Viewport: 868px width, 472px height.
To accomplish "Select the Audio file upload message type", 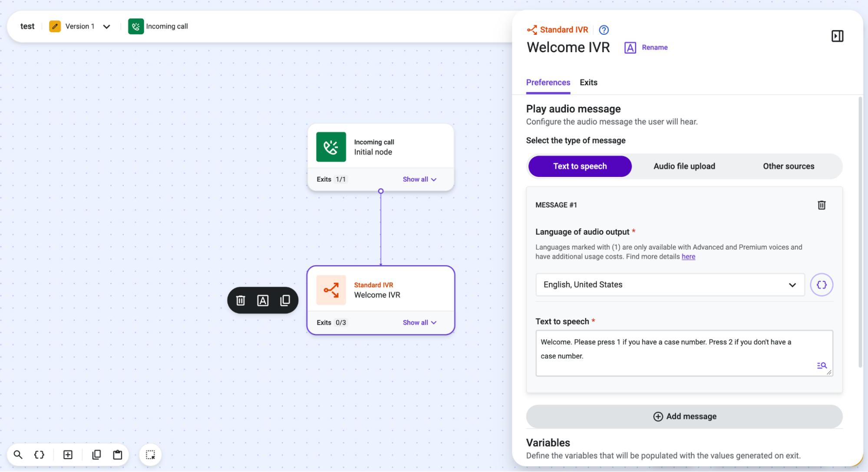I will (684, 166).
